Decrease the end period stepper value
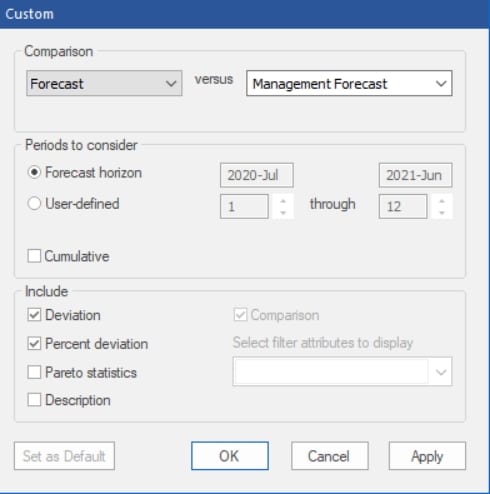This screenshot has height=494, width=490. pos(442,213)
